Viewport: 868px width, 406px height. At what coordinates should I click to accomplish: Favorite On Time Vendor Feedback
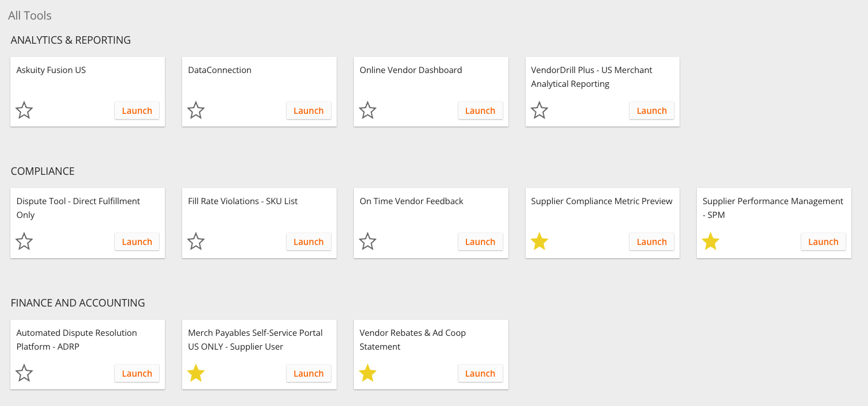pos(368,241)
